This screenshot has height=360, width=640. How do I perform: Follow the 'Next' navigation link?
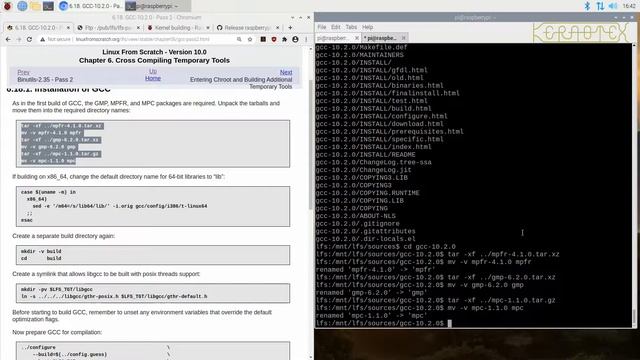click(286, 72)
